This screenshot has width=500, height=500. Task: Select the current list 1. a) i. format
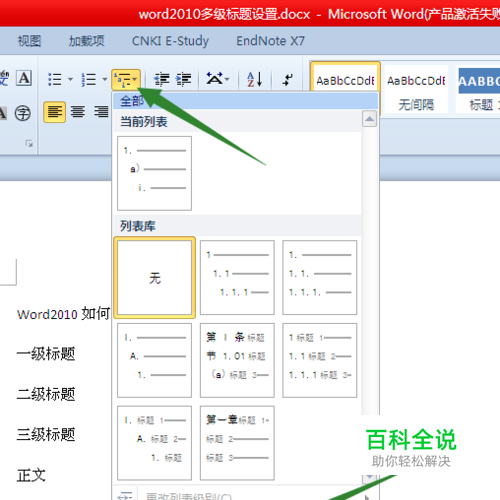tap(154, 173)
